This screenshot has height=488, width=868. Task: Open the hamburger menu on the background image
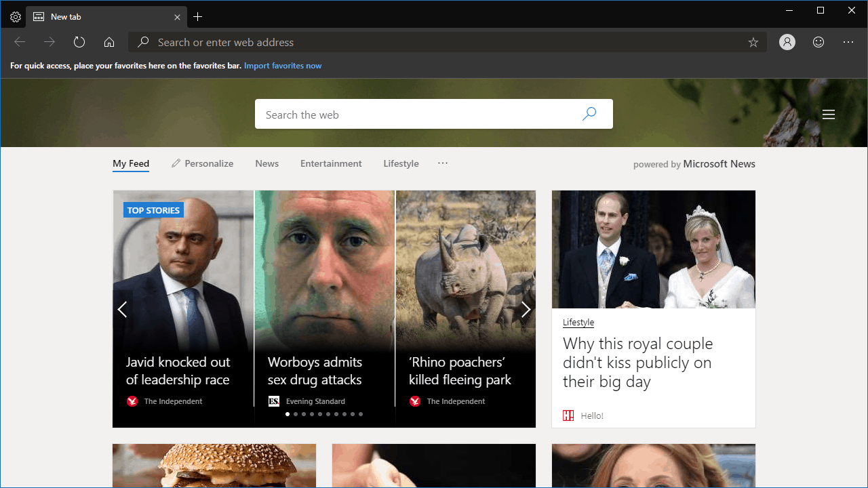pyautogui.click(x=828, y=114)
